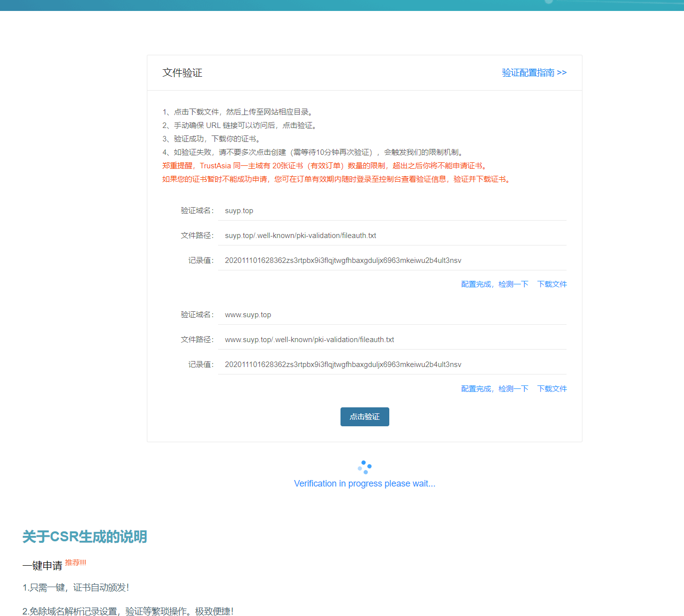Click 配置完成，检测一下 under the www.suyp.top record
This screenshot has width=684, height=616.
pyautogui.click(x=494, y=389)
